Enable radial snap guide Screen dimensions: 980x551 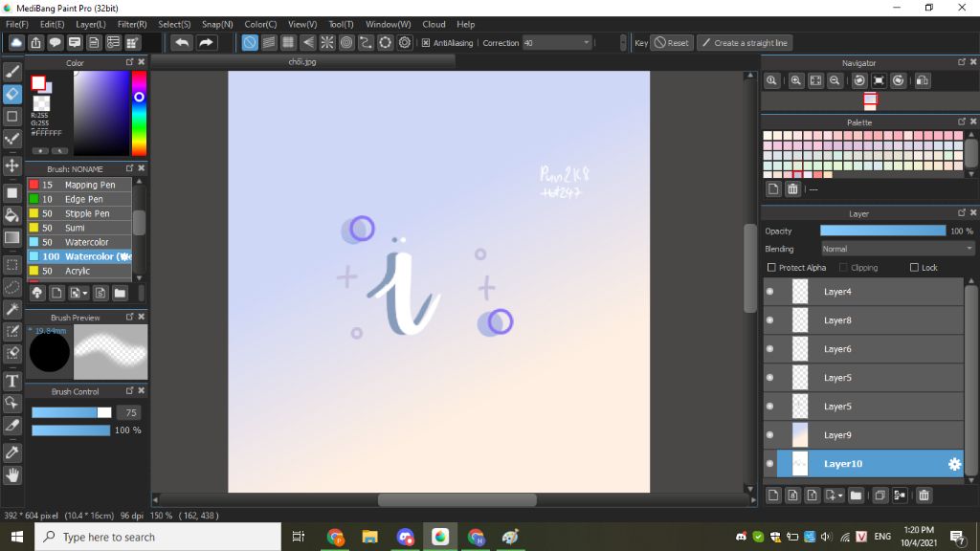(327, 42)
